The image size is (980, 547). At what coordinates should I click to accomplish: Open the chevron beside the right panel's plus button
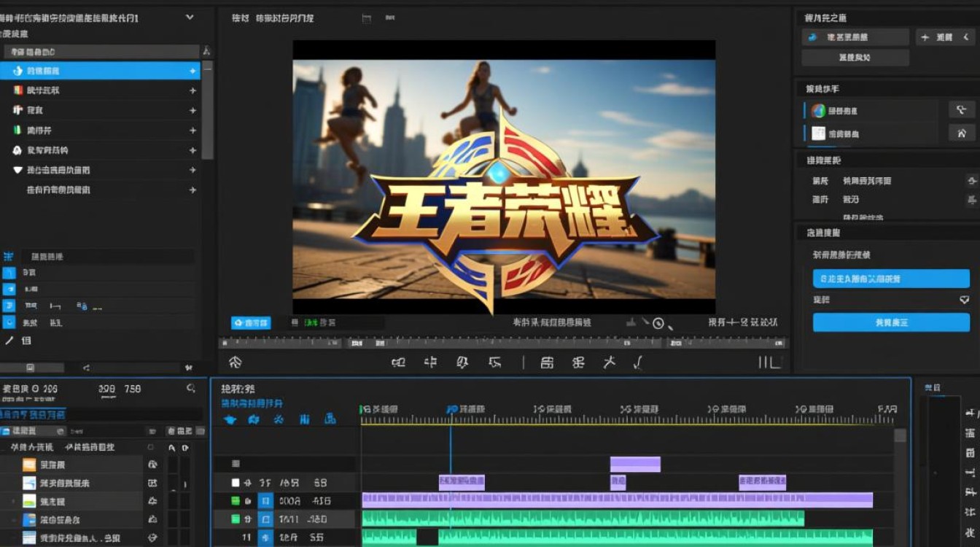(x=967, y=37)
